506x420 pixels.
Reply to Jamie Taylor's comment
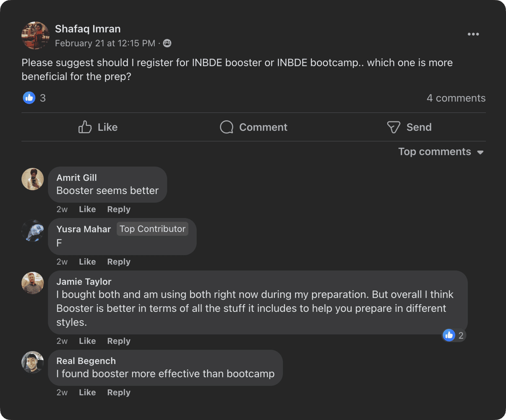[118, 341]
